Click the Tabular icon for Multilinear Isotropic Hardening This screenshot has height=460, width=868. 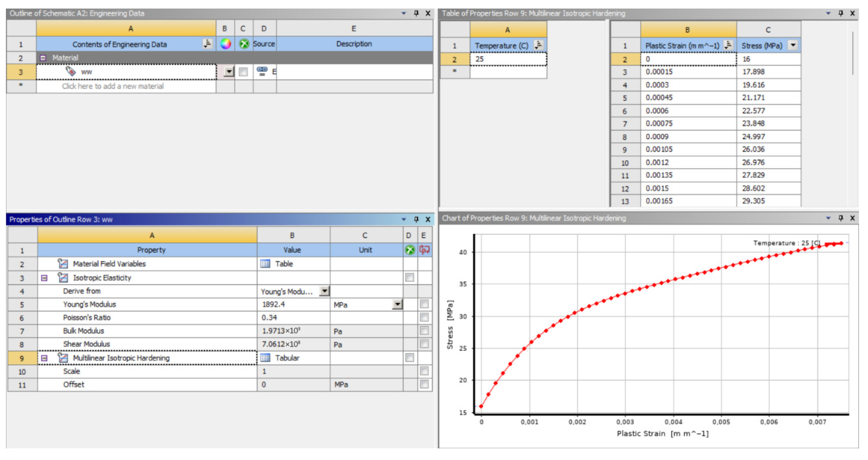[265, 358]
